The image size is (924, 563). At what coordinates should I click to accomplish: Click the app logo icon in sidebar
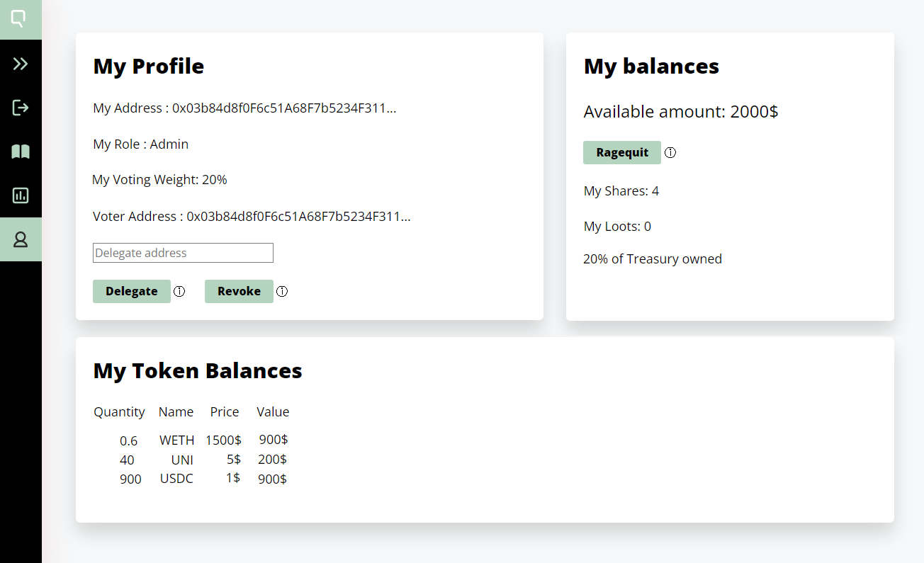pos(21,19)
